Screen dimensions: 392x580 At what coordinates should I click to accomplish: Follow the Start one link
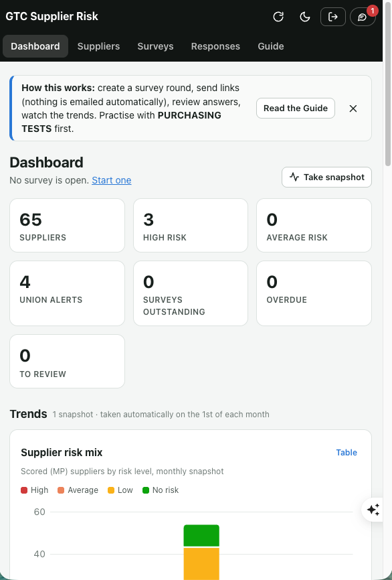[x=112, y=180]
